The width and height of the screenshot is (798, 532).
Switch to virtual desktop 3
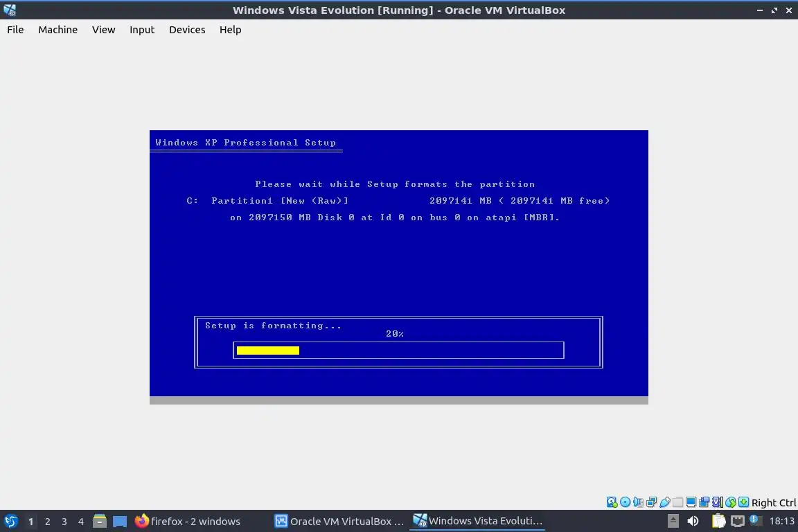64,522
